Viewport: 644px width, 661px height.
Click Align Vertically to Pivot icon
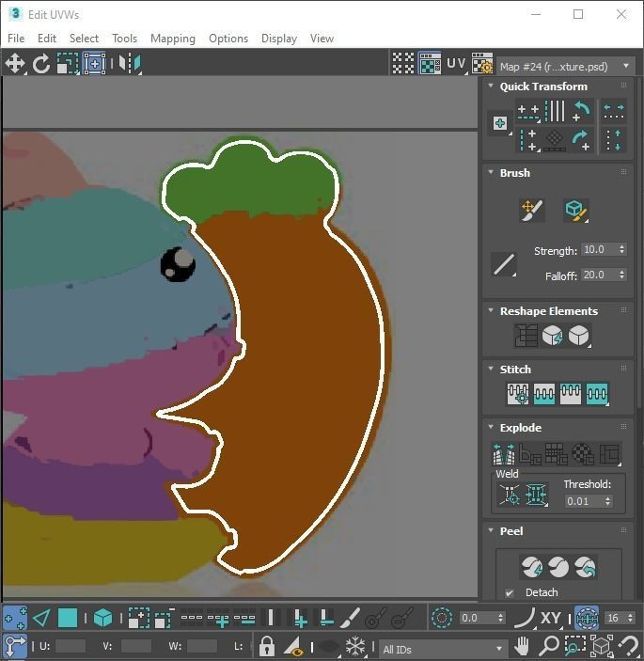click(528, 140)
